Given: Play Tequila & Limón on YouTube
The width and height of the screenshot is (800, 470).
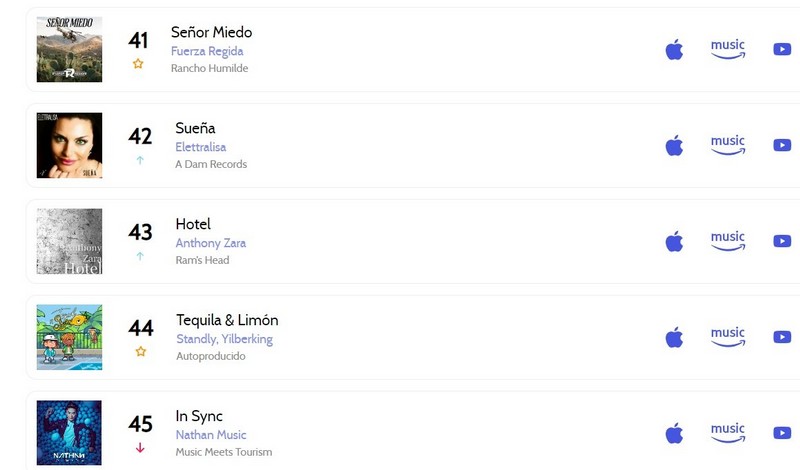Looking at the screenshot, I should [x=782, y=337].
